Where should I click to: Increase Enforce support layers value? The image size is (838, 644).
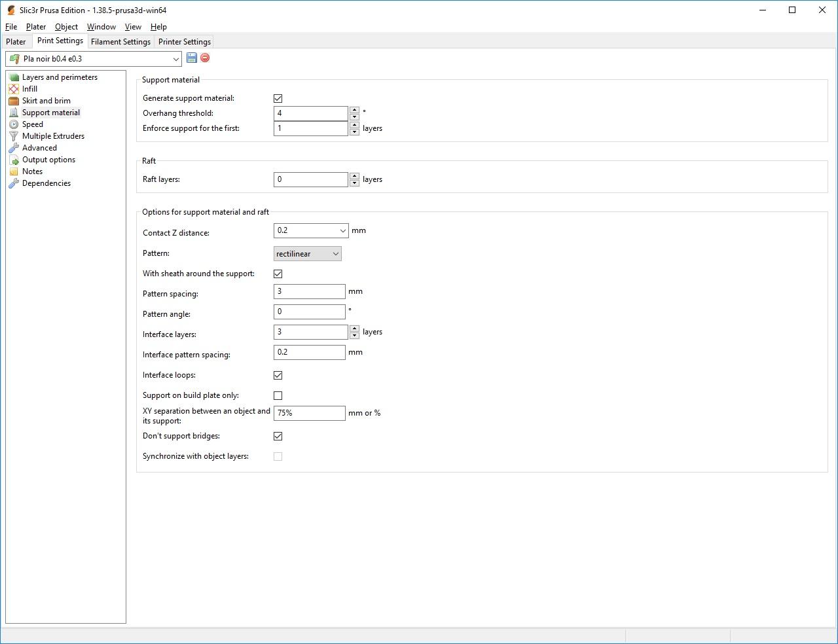(354, 125)
